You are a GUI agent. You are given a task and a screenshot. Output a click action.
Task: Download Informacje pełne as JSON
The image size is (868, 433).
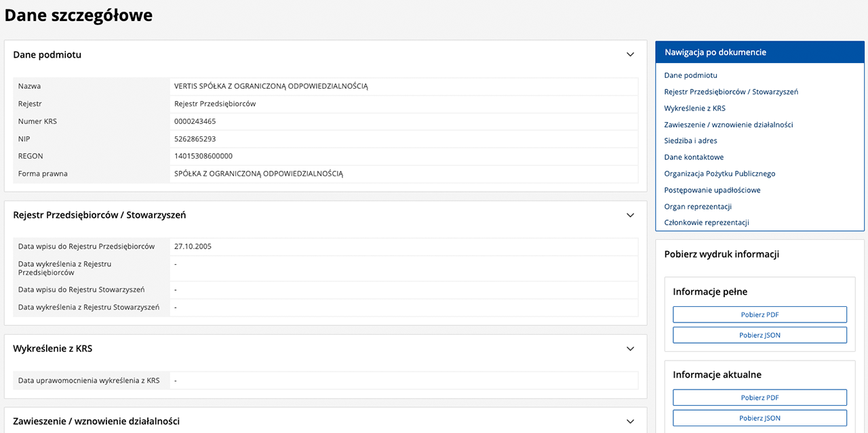coord(759,335)
